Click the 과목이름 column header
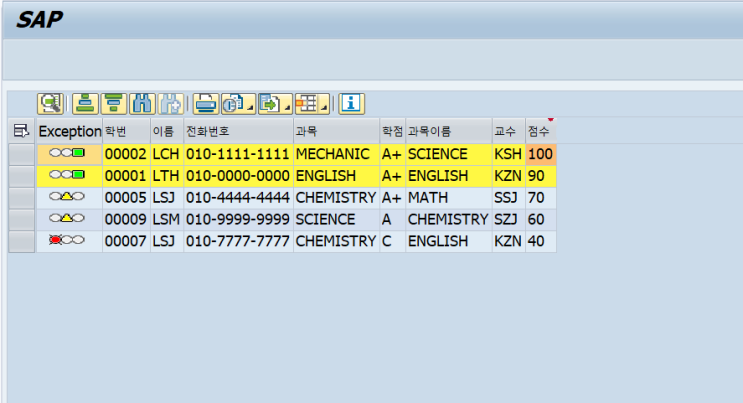Viewport: 743px width, 403px height. tap(447, 131)
